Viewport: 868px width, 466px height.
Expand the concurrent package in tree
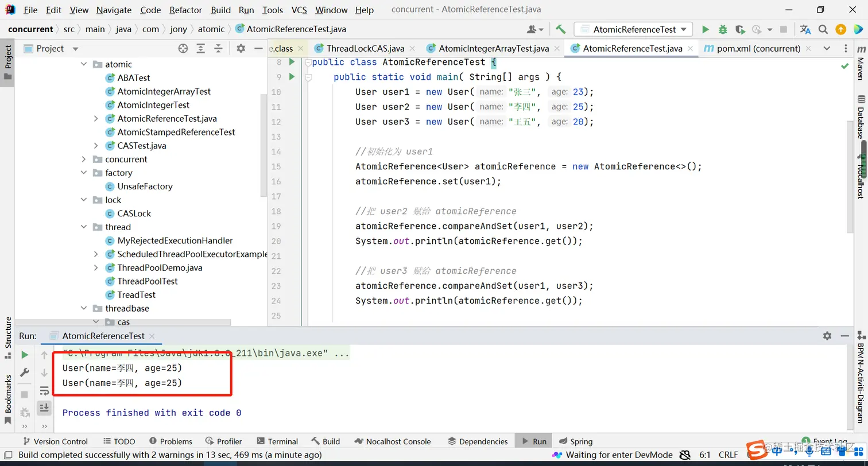(84, 160)
